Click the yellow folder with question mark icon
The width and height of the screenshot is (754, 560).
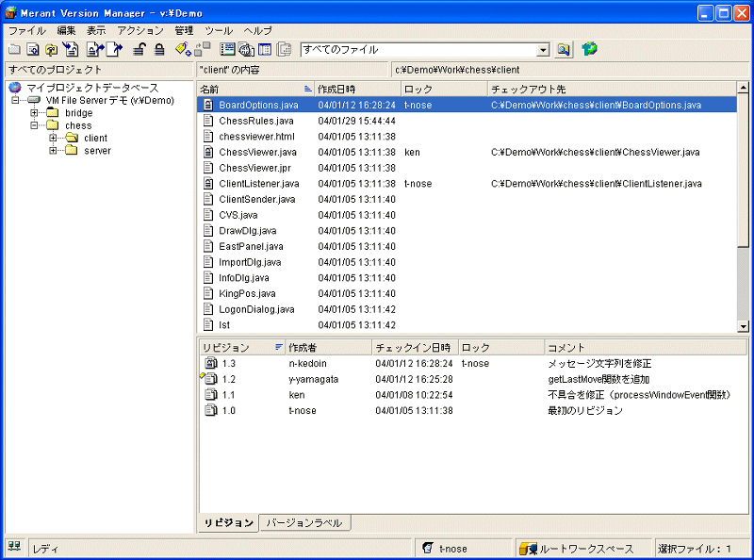(x=52, y=49)
